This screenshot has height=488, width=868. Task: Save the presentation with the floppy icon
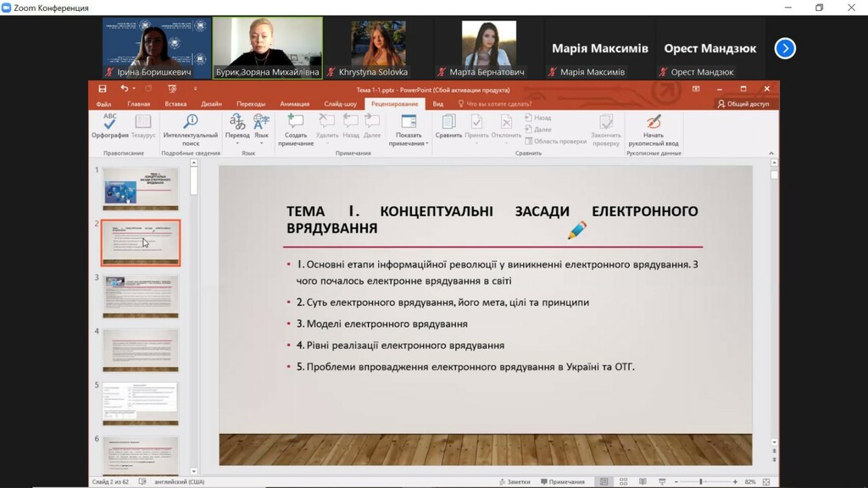pyautogui.click(x=103, y=88)
